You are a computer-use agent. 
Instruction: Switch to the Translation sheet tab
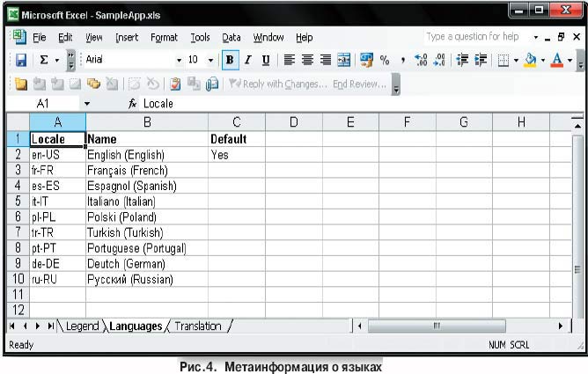[x=197, y=326]
